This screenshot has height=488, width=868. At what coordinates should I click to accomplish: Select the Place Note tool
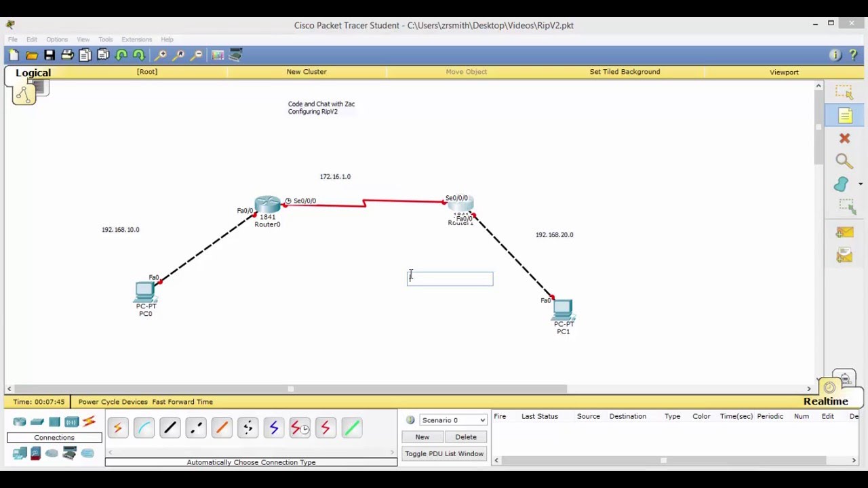[844, 116]
